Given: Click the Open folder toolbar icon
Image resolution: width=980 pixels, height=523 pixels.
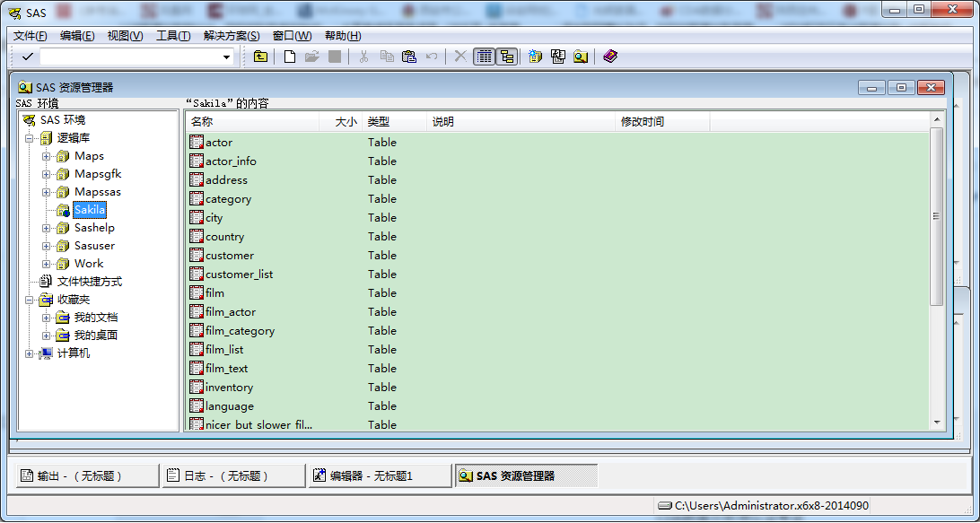Looking at the screenshot, I should click(x=312, y=57).
